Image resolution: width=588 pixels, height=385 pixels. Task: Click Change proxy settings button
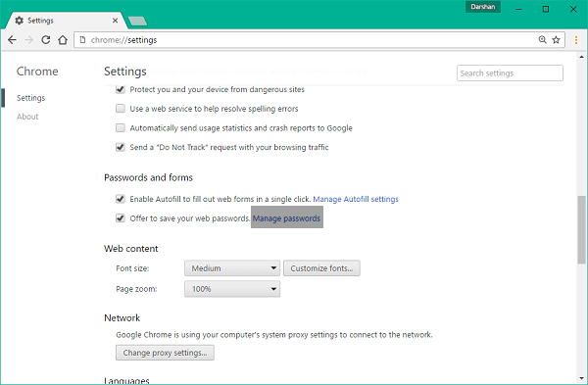165,353
